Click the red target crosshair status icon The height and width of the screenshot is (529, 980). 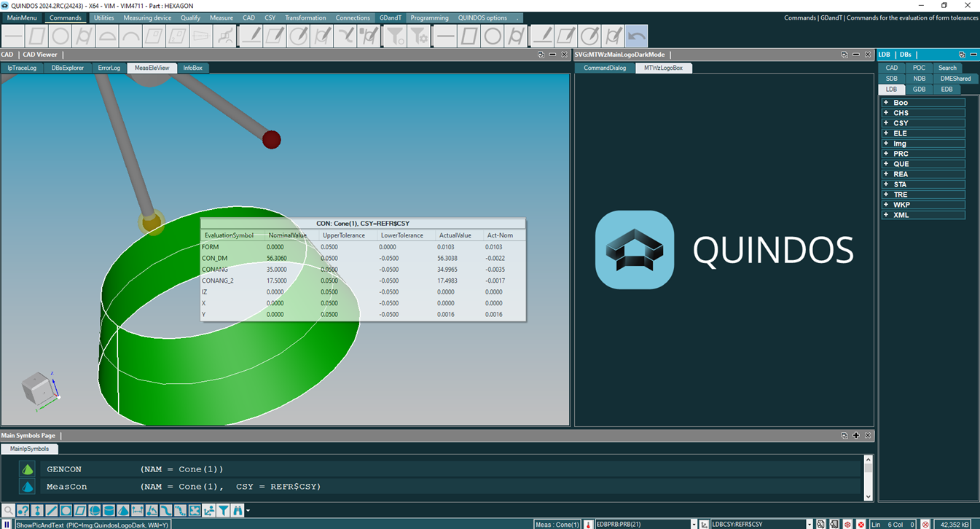tap(847, 524)
